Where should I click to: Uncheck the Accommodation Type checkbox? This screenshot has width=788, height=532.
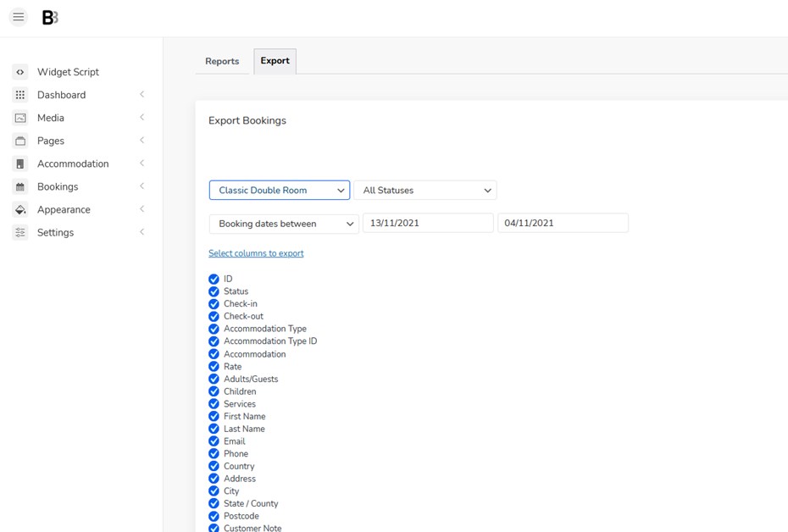tap(214, 329)
